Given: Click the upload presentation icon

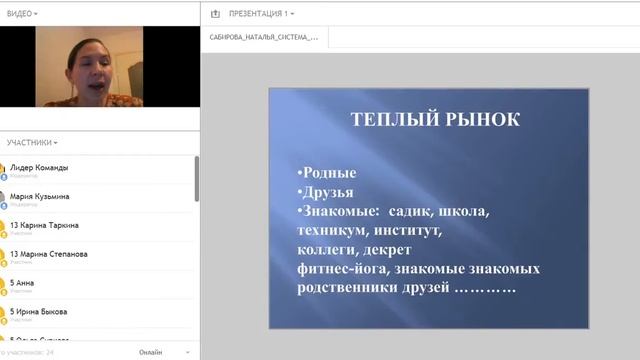Looking at the screenshot, I should pos(215,14).
